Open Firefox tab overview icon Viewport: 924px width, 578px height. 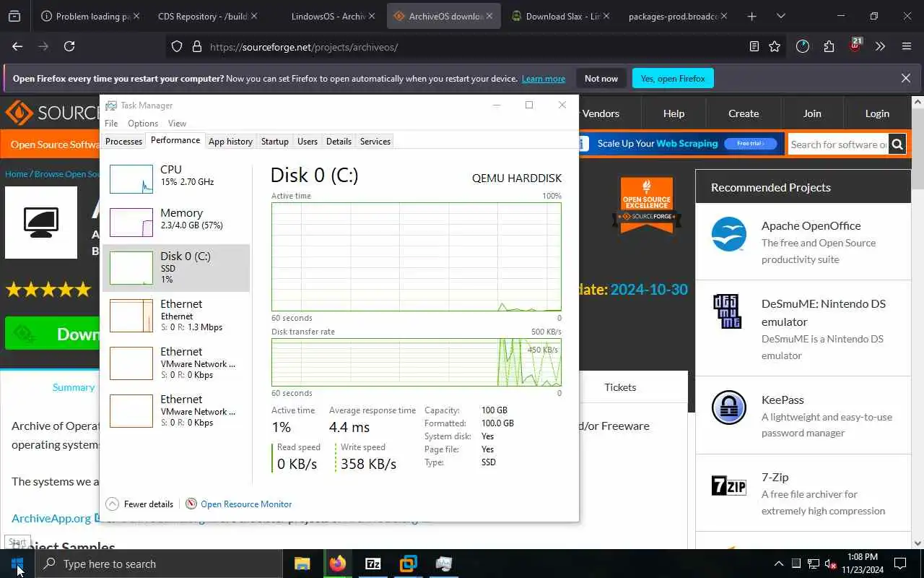pyautogui.click(x=14, y=16)
